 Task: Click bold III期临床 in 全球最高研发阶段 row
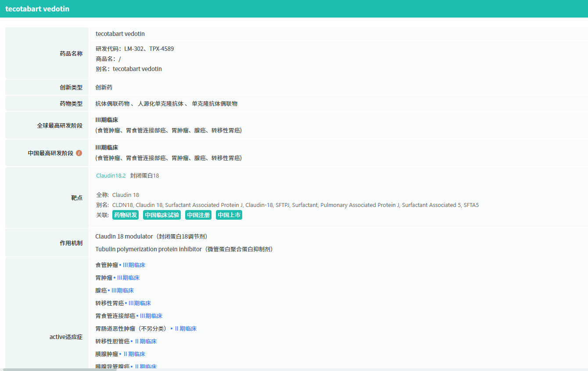coord(107,120)
